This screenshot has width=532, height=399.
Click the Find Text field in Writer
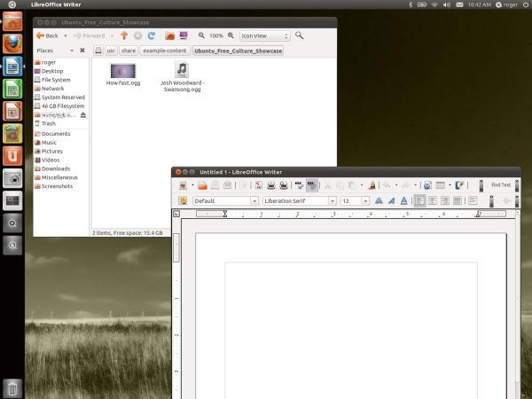tap(501, 185)
